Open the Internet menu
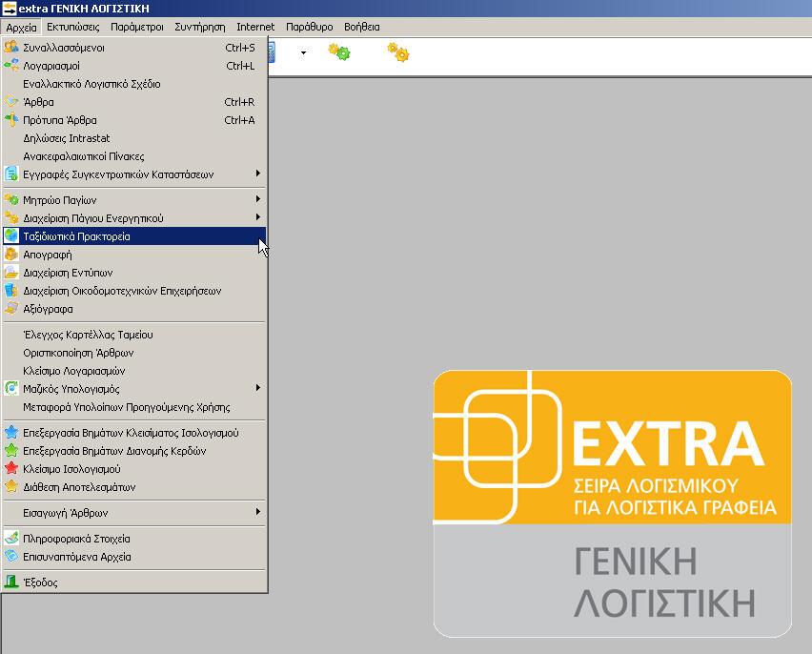The height and width of the screenshot is (654, 812). (255, 27)
